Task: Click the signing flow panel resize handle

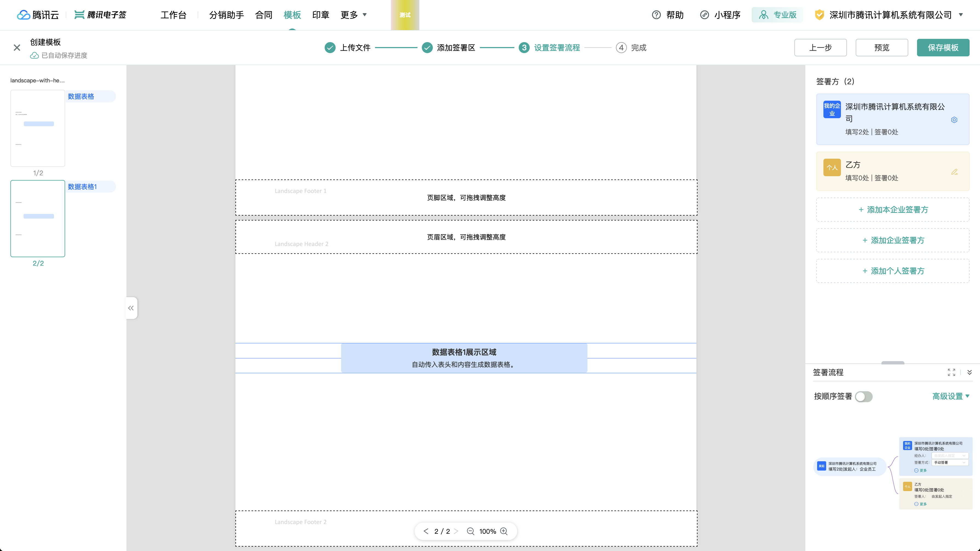Action: (x=893, y=363)
